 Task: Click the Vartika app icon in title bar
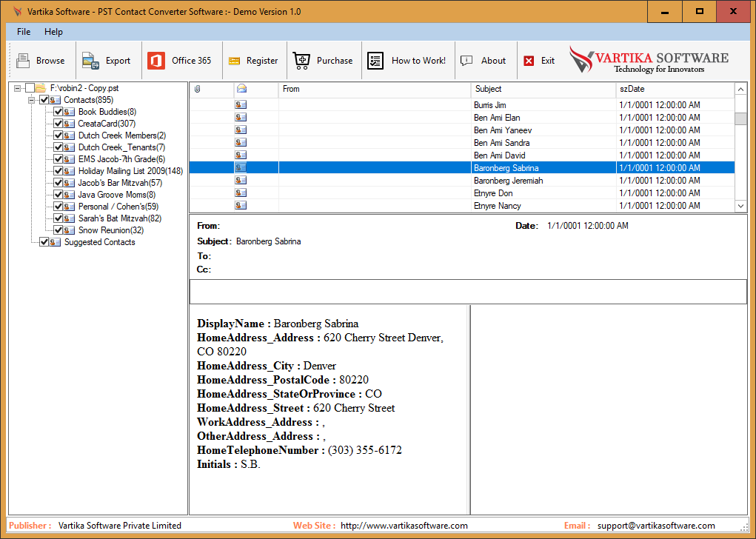(x=17, y=12)
